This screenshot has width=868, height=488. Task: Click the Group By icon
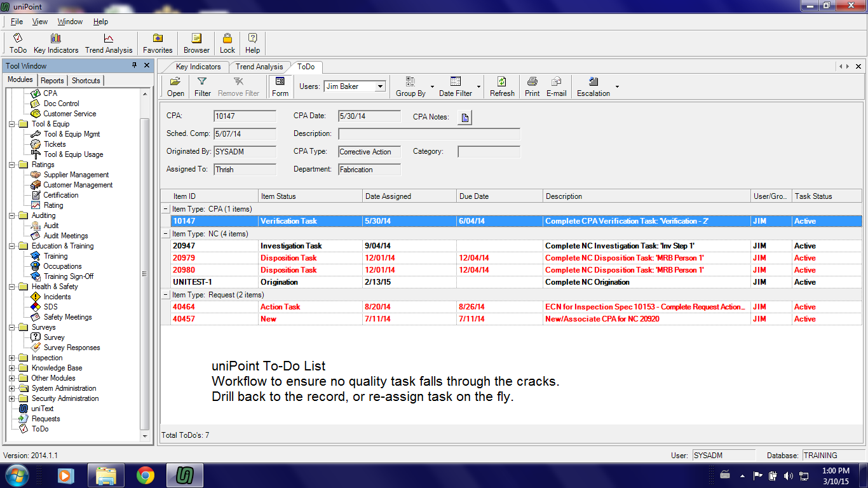coord(410,86)
